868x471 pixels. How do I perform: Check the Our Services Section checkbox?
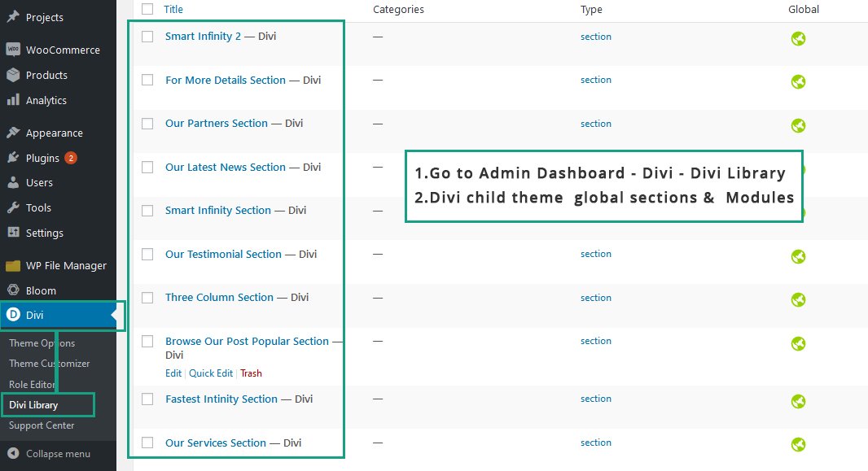coord(147,443)
